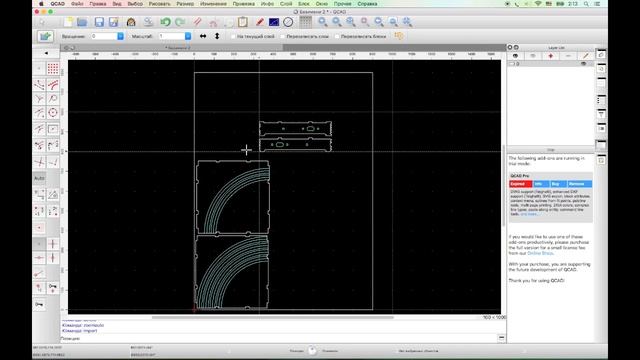Click the green arrow import icon on options bar
640x360 pixels.
coord(45,36)
